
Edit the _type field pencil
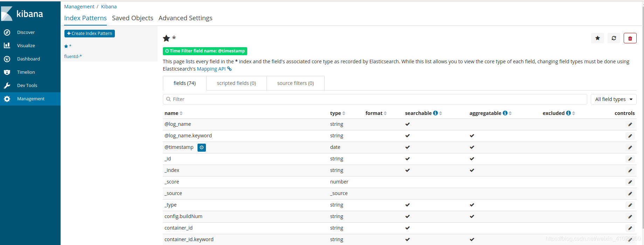tap(630, 205)
